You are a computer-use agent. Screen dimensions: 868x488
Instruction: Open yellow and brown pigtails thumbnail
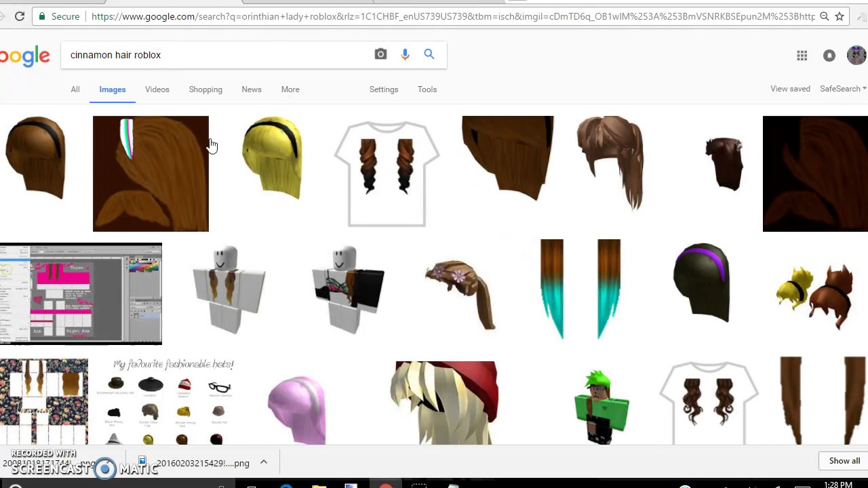pyautogui.click(x=815, y=297)
